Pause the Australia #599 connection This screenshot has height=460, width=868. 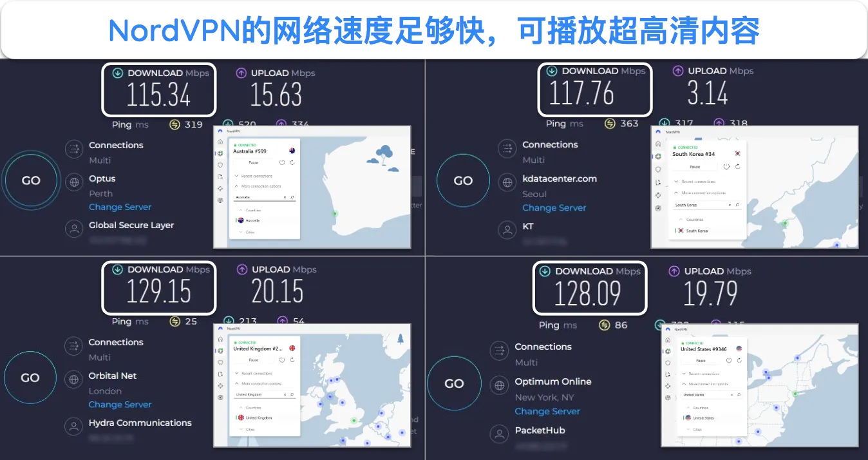(254, 162)
